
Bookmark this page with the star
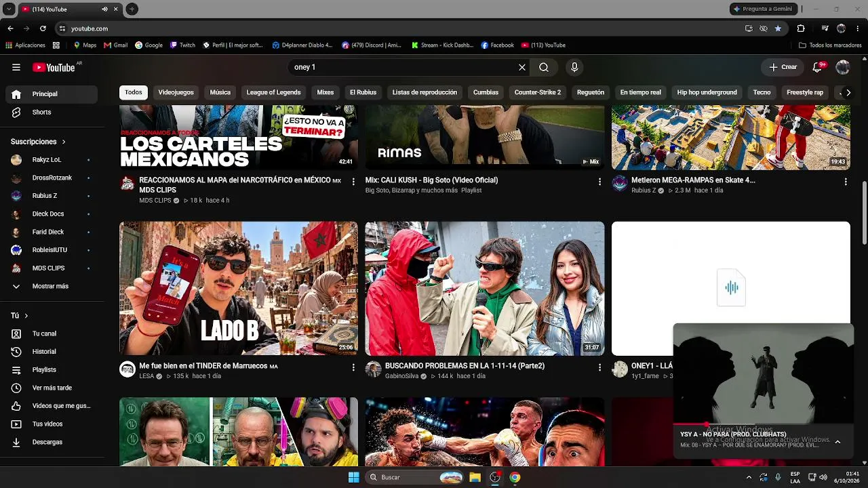click(778, 28)
